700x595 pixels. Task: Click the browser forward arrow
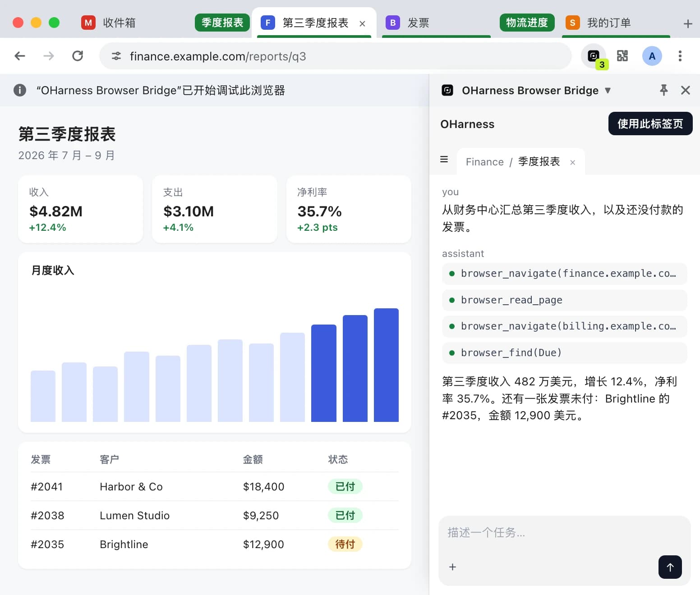pos(49,56)
